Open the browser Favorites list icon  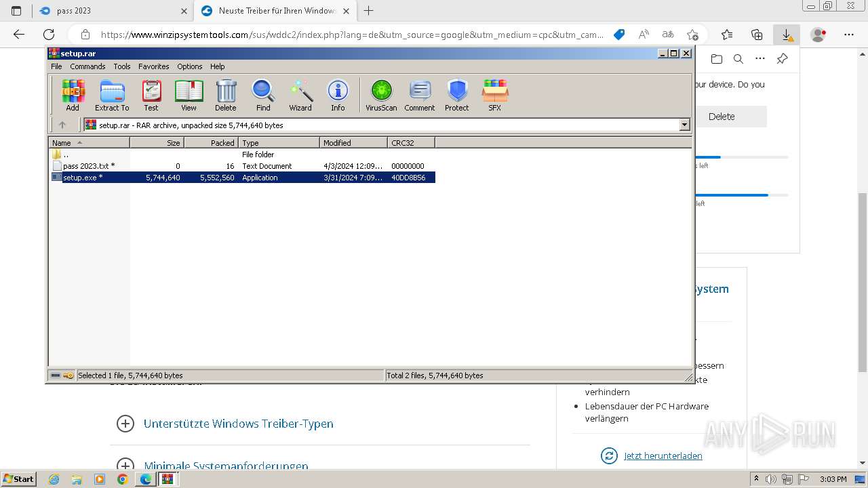(727, 35)
